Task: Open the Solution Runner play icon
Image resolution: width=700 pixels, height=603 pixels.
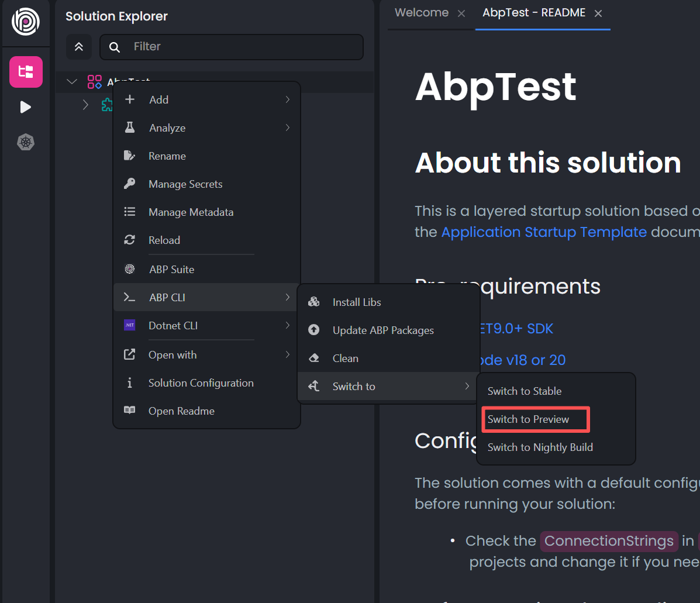Action: coord(26,107)
